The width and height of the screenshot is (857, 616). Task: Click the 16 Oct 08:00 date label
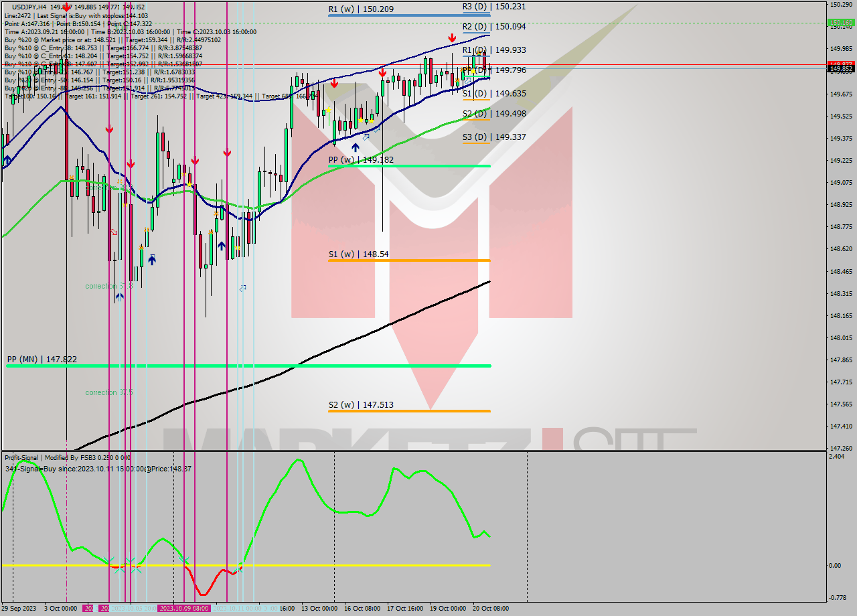point(362,609)
